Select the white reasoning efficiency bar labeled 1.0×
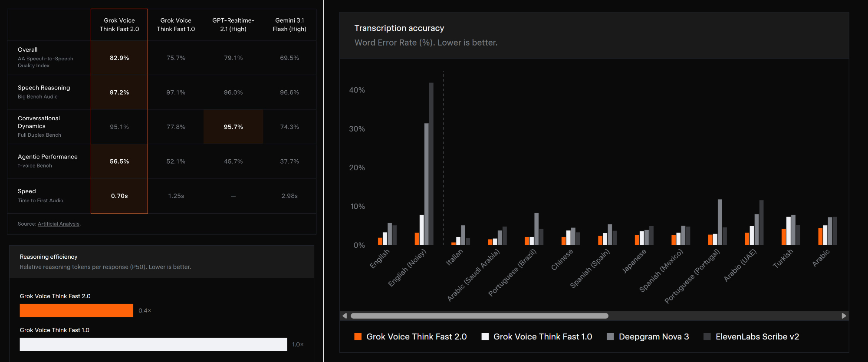The width and height of the screenshot is (868, 362). pyautogui.click(x=154, y=345)
